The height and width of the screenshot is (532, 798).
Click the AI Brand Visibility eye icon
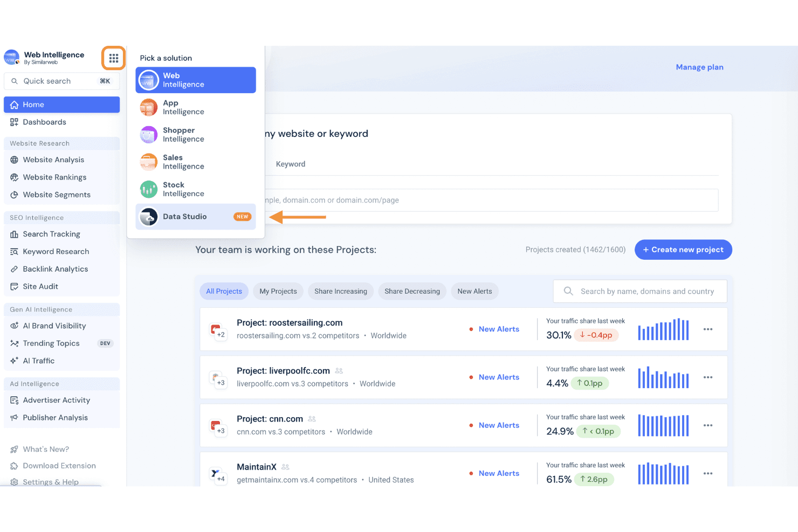coord(15,326)
